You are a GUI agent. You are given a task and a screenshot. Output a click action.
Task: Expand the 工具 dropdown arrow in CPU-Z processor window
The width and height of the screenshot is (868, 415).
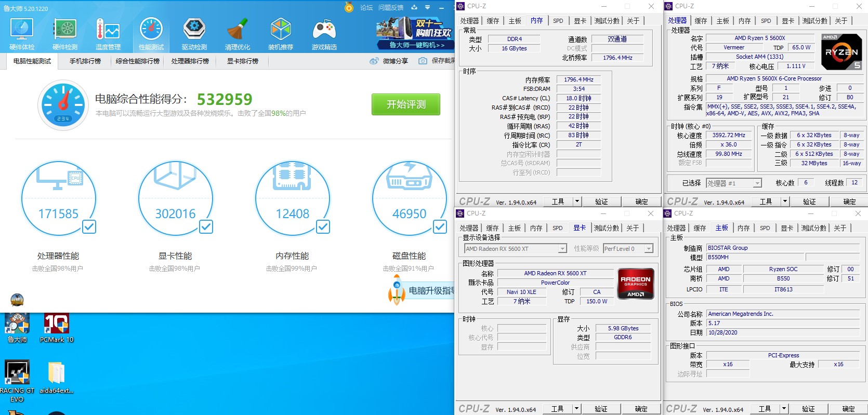point(785,201)
